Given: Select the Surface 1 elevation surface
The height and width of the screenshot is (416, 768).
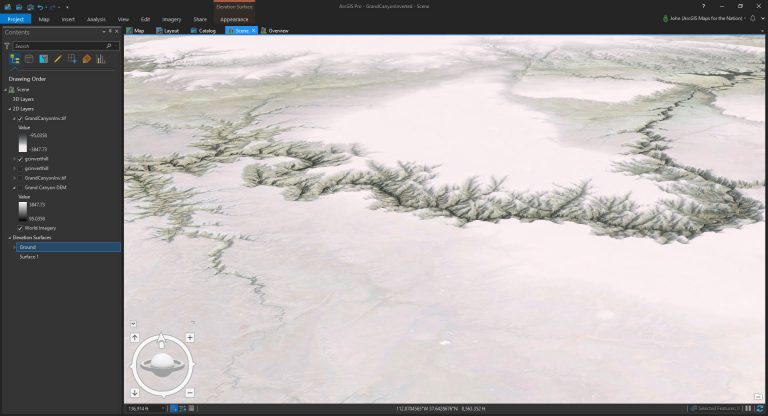Looking at the screenshot, I should tap(29, 257).
